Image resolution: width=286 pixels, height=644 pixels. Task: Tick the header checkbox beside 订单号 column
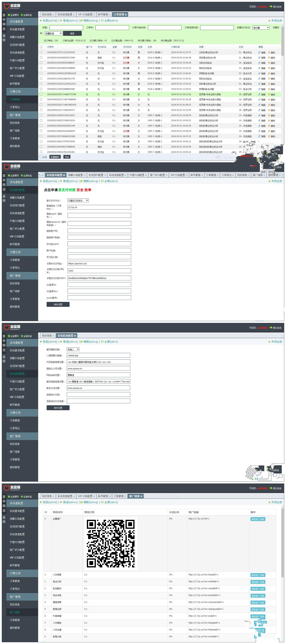(x=41, y=47)
